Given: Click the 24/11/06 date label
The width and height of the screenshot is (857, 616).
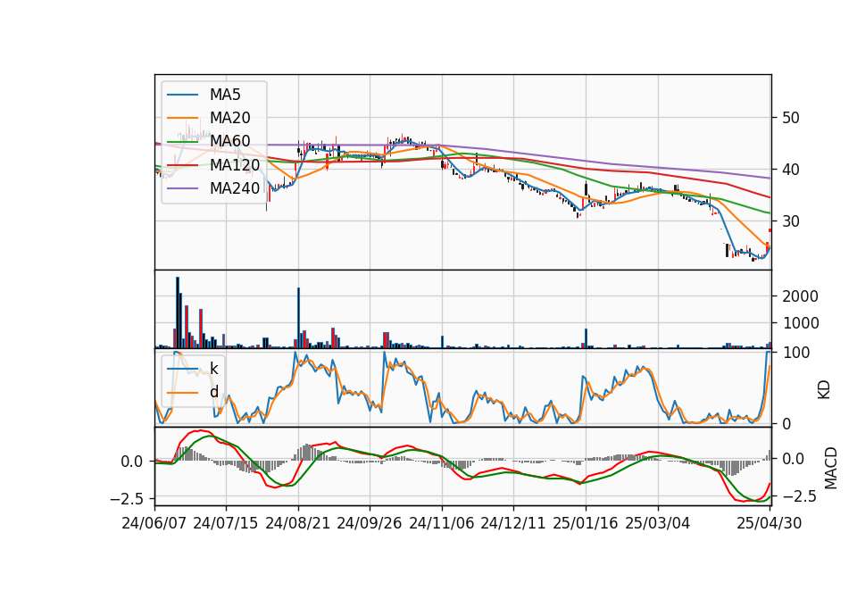Looking at the screenshot, I should coord(441,523).
